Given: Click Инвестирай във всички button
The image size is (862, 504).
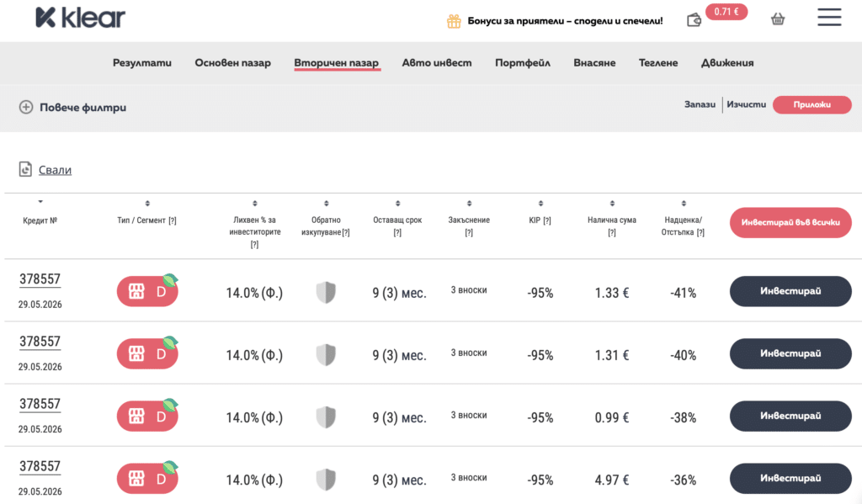Looking at the screenshot, I should click(790, 223).
